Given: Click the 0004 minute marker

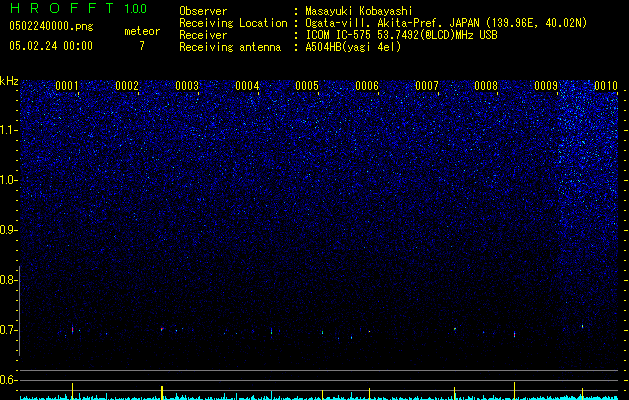Looking at the screenshot, I should tap(247, 86).
